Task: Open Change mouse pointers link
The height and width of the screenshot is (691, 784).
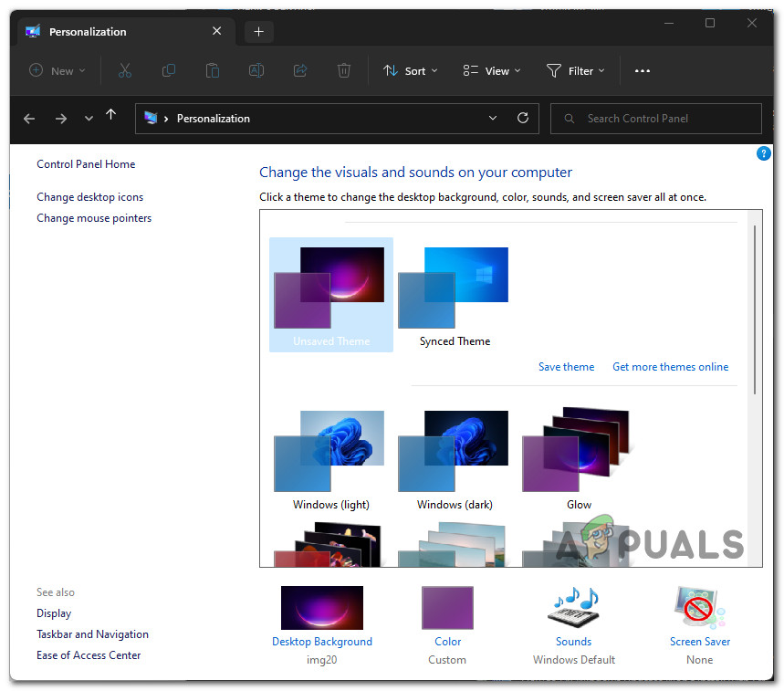Action: (x=94, y=218)
